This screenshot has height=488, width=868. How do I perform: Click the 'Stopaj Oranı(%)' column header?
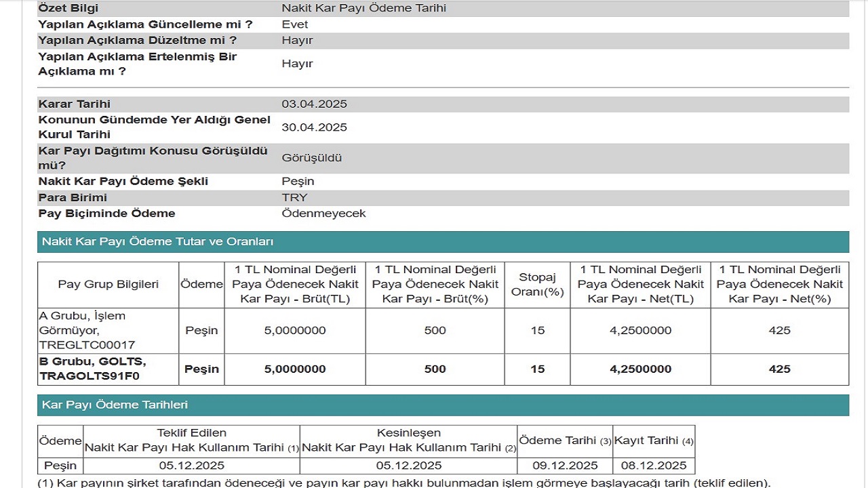tap(537, 285)
